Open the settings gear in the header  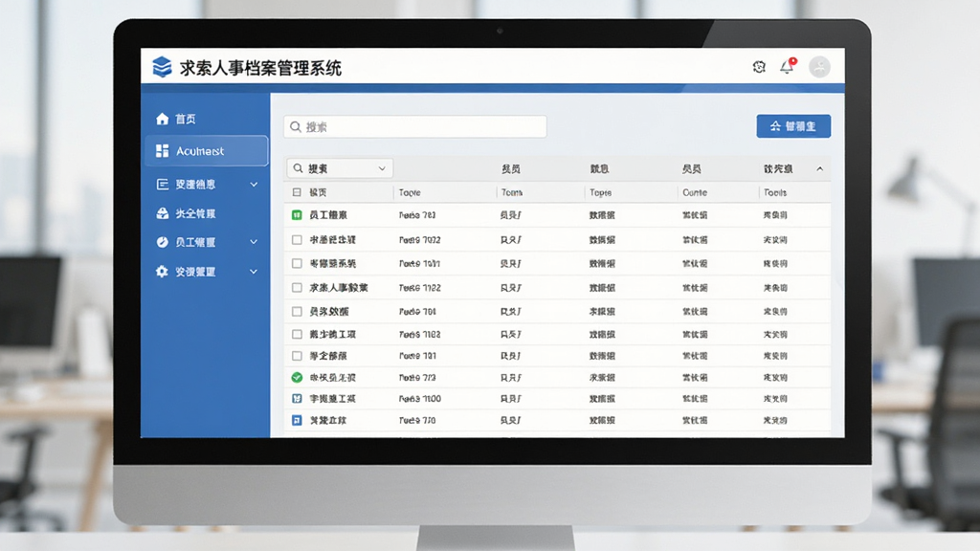759,67
